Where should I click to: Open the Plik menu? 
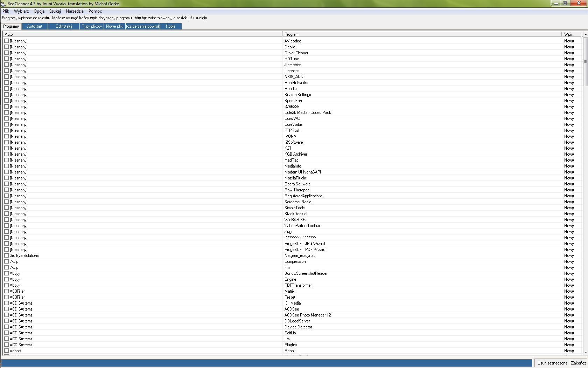click(x=6, y=11)
